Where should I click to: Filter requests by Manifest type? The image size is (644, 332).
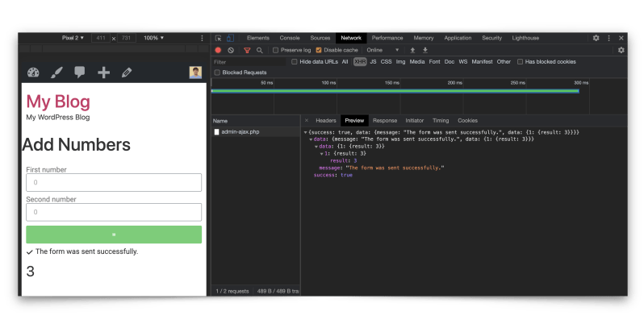pyautogui.click(x=482, y=62)
